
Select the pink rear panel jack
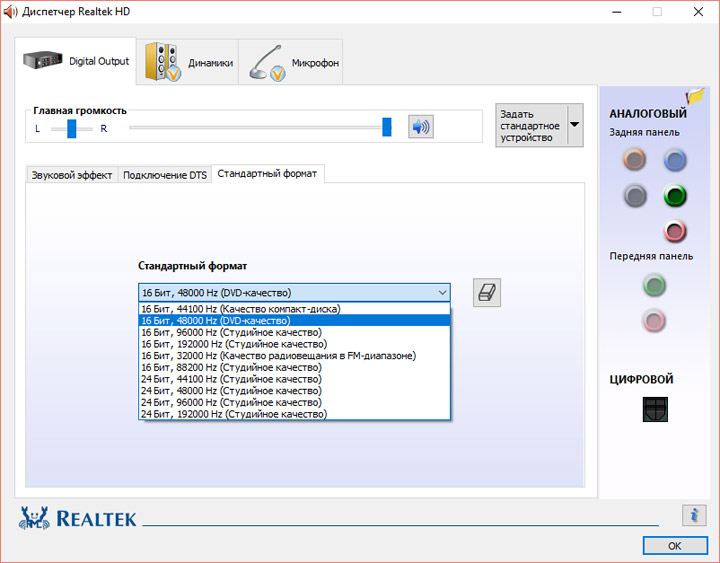tap(675, 231)
